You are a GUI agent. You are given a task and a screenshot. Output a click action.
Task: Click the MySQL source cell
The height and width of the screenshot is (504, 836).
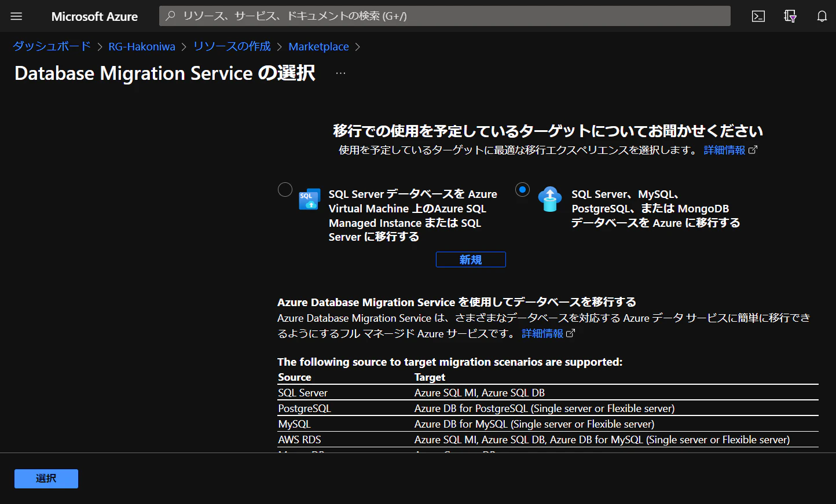[x=294, y=424]
